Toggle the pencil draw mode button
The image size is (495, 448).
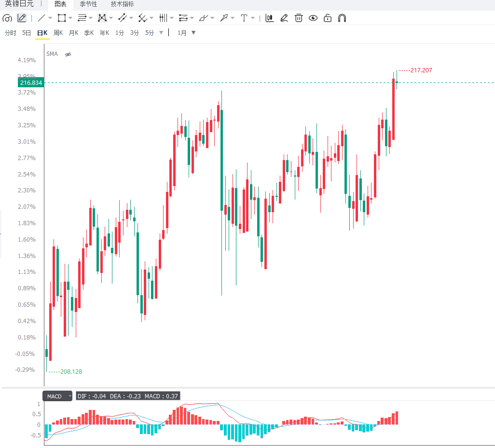point(21,18)
